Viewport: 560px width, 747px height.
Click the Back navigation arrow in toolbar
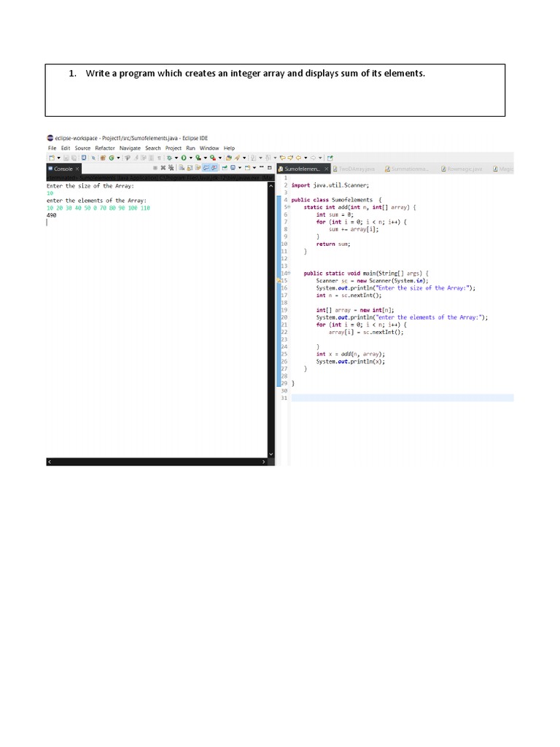tap(299, 157)
